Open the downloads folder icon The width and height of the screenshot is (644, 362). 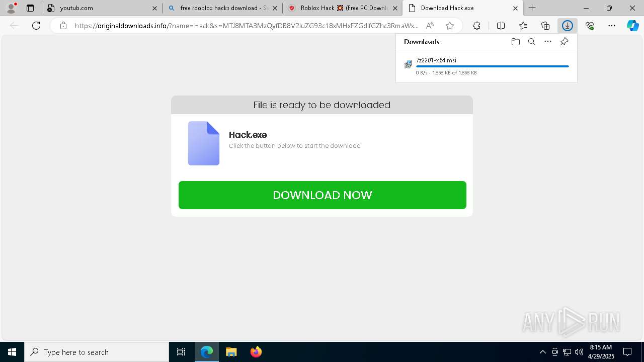tap(515, 42)
